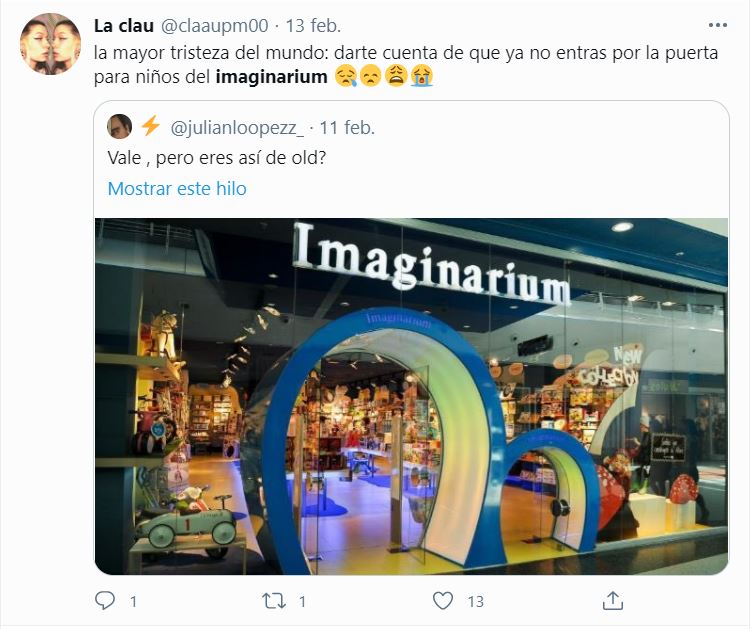Open the 'Mostrar este hilo' link
752x629 pixels.
pyautogui.click(x=177, y=188)
